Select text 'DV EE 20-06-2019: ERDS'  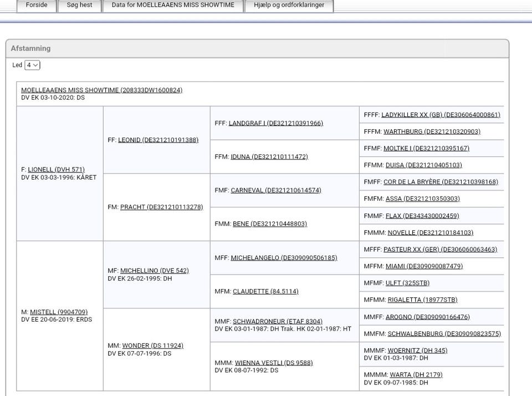57,319
